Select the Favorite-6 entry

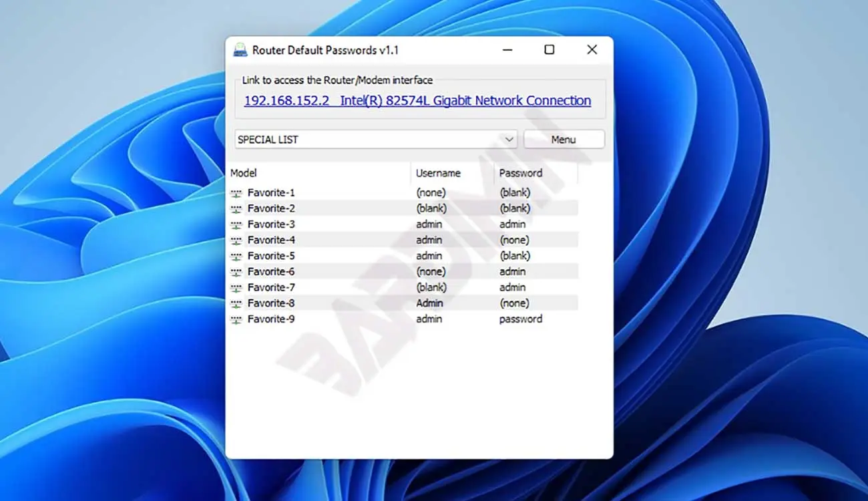[271, 272]
